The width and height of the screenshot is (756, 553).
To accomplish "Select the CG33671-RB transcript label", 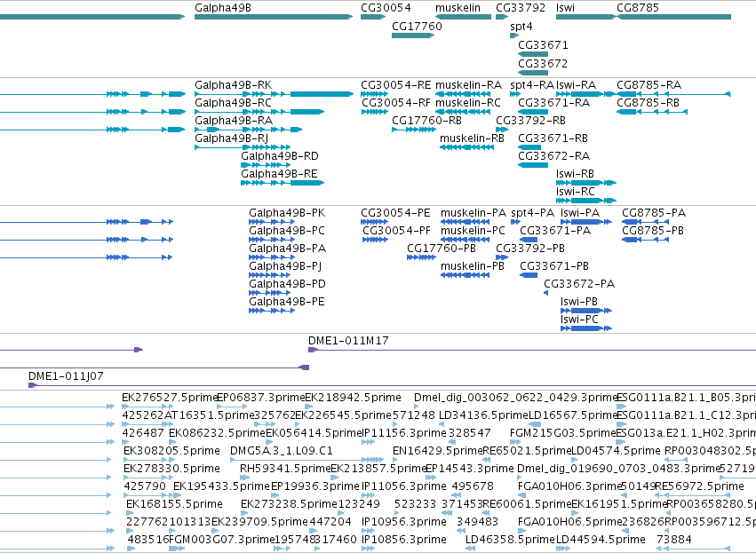I will click(x=553, y=138).
